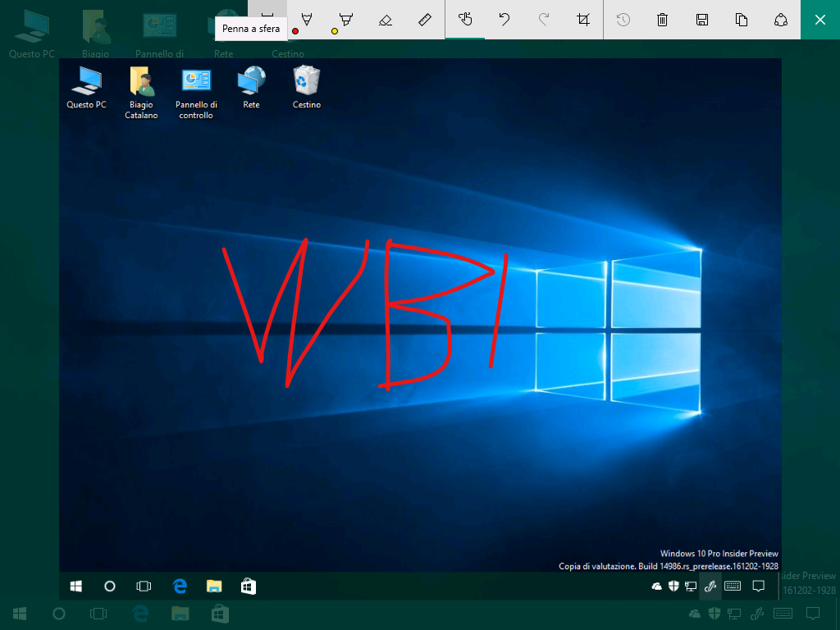Click the Ink Workspace pen icon in the sketched tray
The image size is (840, 630).
click(x=710, y=586)
